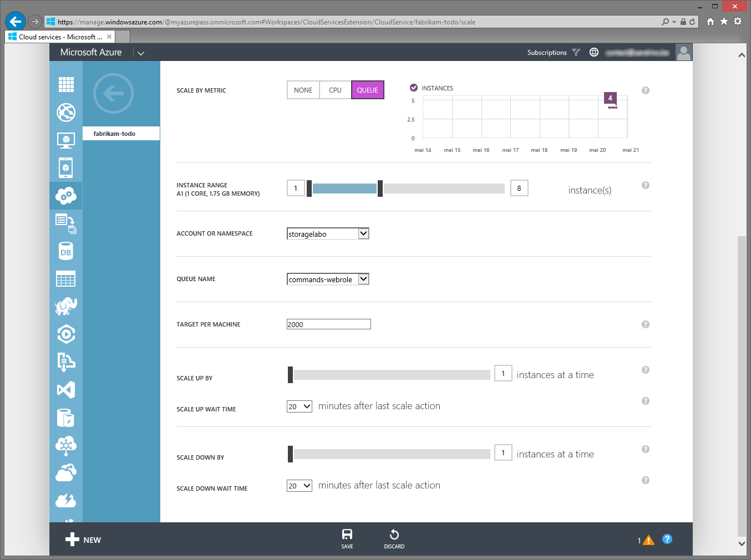Open browser favorites star icon
This screenshot has width=751, height=560.
point(724,21)
